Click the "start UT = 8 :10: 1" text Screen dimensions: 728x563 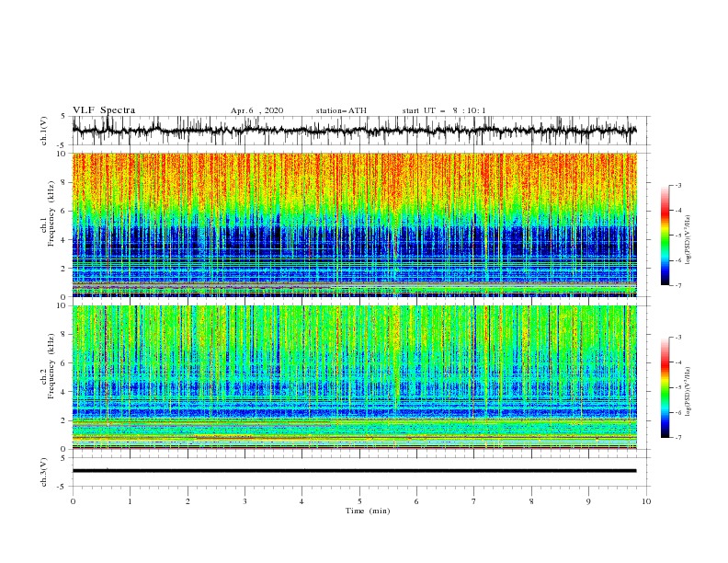[444, 110]
